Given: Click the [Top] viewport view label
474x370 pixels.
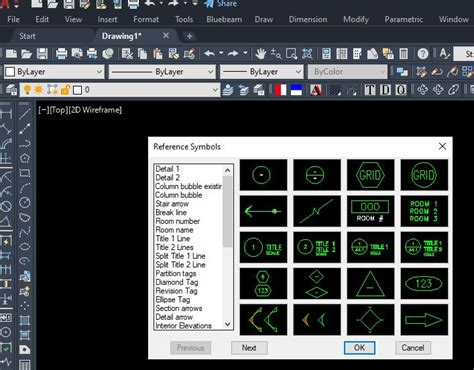Looking at the screenshot, I should (58, 110).
